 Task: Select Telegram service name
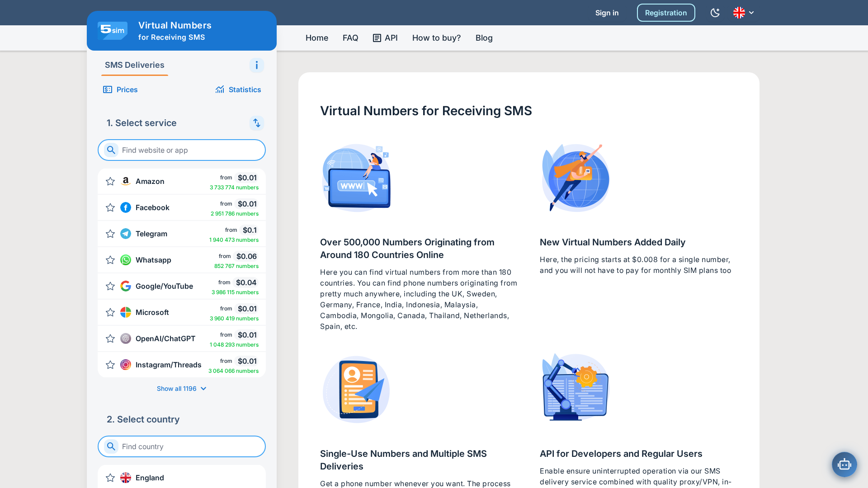pyautogui.click(x=151, y=234)
